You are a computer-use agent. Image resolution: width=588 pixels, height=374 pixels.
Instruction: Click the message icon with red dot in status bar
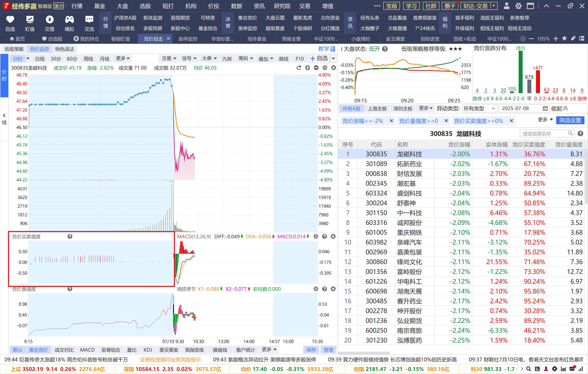click(572, 369)
